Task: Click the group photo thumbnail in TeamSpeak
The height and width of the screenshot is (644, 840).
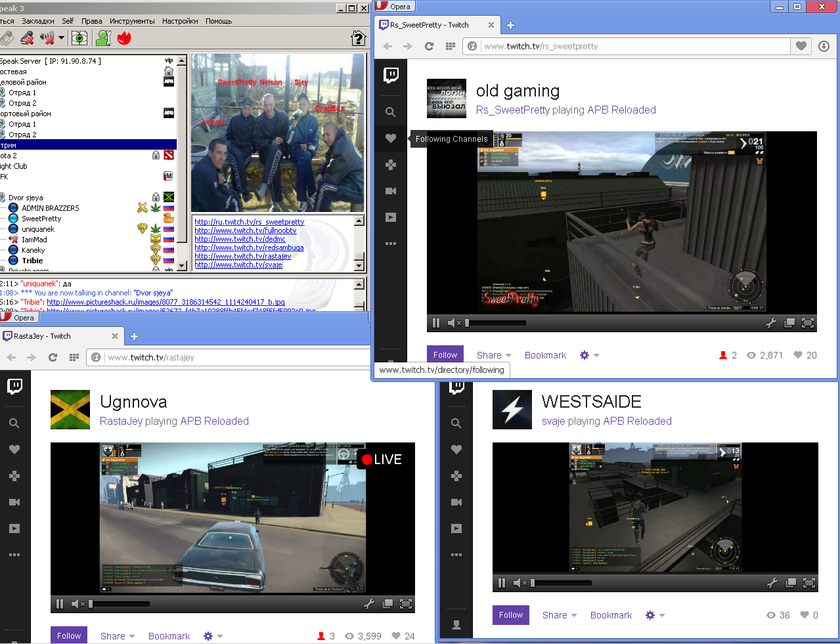Action: (278, 133)
